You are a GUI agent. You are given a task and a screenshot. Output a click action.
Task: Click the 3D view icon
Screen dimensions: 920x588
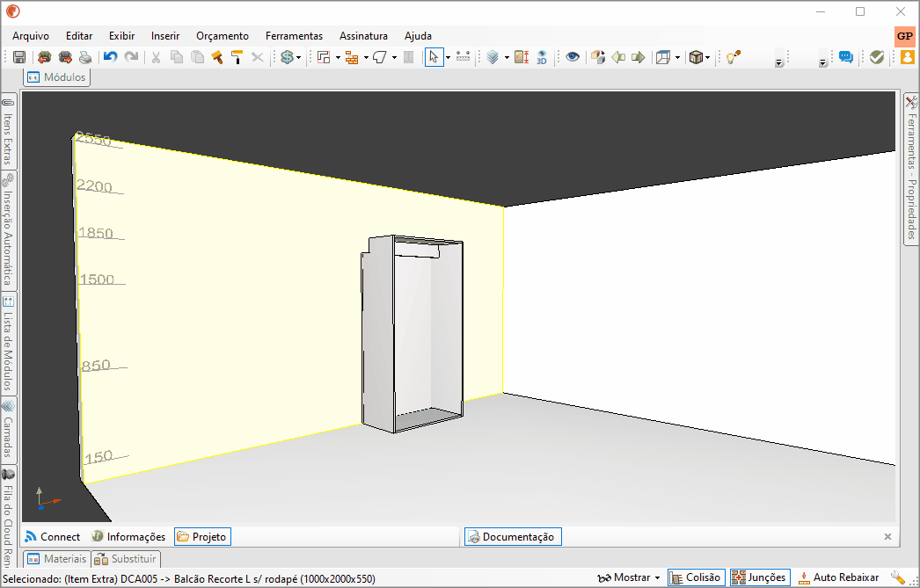click(x=542, y=57)
